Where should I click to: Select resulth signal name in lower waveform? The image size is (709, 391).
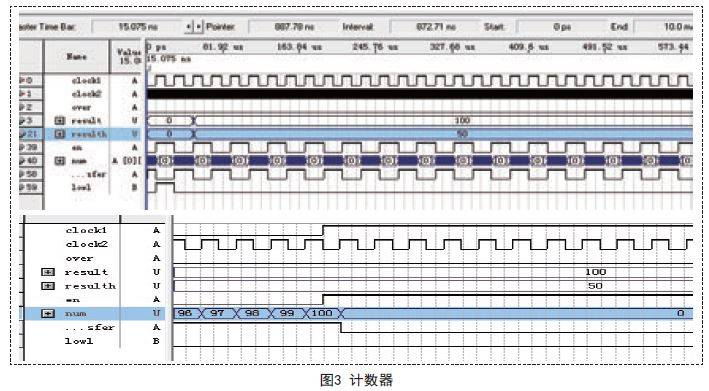coord(90,286)
